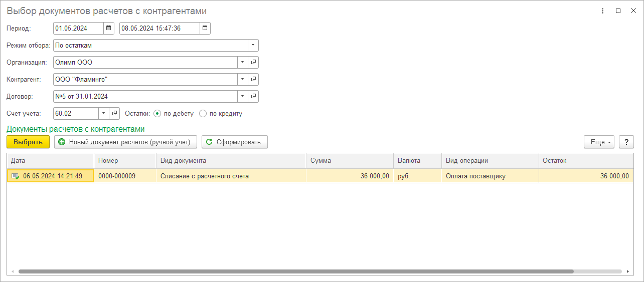Select the cell 'Оплата поставщику'
Image resolution: width=644 pixels, height=282 pixels.
[490, 176]
